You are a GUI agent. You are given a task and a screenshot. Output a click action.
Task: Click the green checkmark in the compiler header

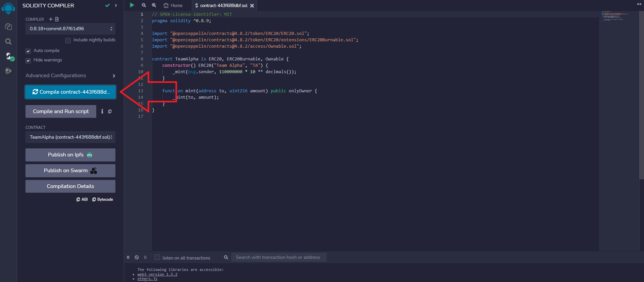click(x=107, y=5)
